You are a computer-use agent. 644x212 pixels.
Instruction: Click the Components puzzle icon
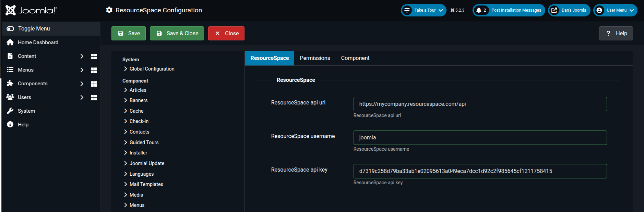[10, 84]
